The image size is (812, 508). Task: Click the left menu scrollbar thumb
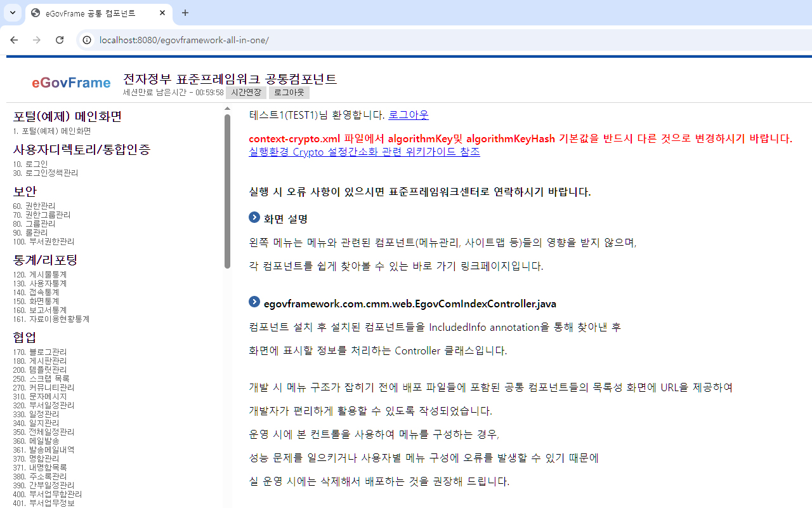click(227, 190)
